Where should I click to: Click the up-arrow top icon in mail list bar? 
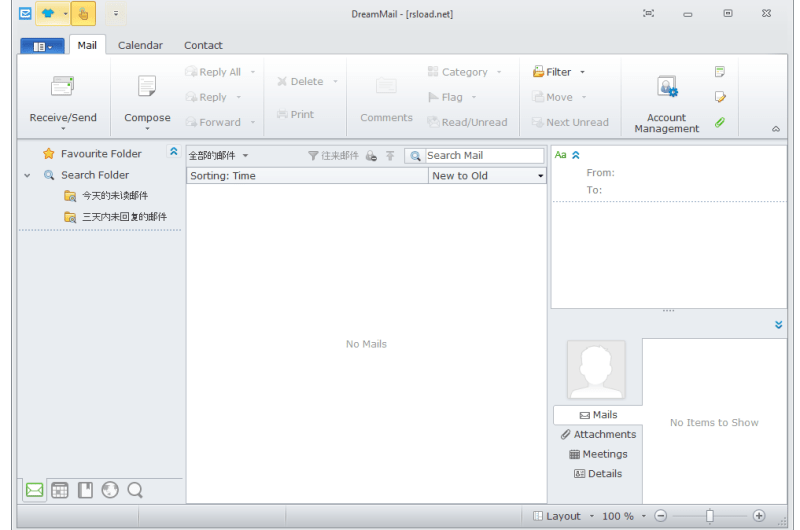click(390, 156)
